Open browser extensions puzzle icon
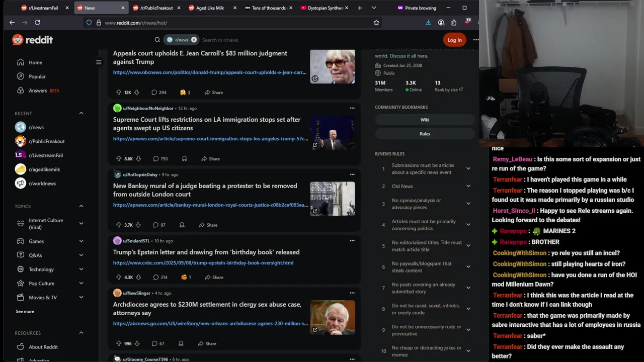644x362 pixels. [x=454, y=23]
